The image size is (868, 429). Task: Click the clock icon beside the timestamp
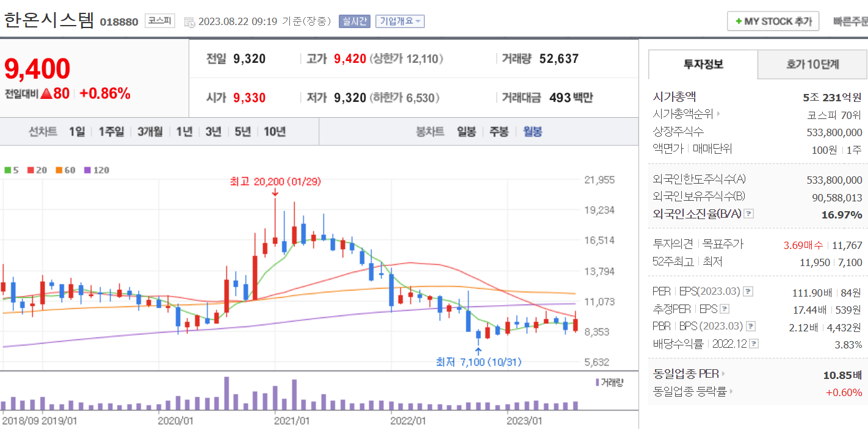[189, 21]
